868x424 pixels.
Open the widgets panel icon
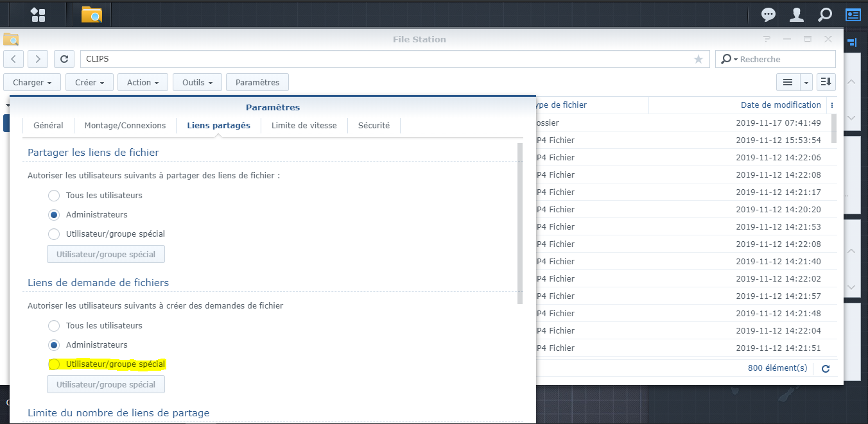(853, 14)
